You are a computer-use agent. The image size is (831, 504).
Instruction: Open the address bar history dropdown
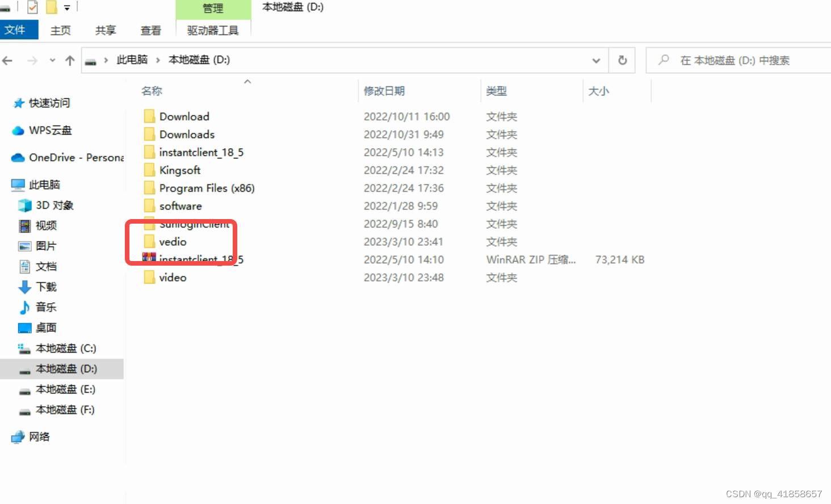595,60
